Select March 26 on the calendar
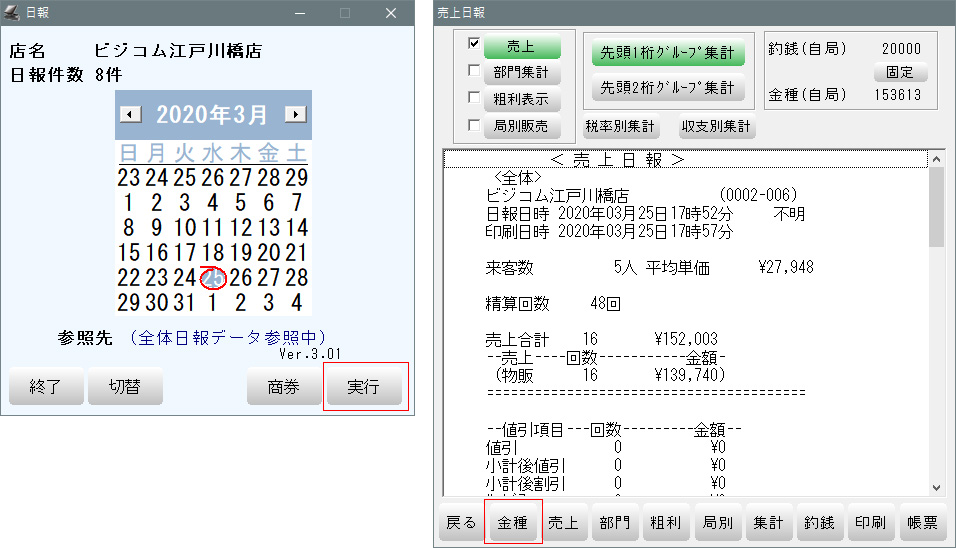 click(240, 278)
